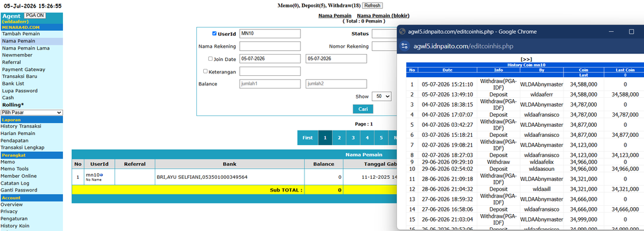Open Newmember in sidebar

pyautogui.click(x=17, y=55)
